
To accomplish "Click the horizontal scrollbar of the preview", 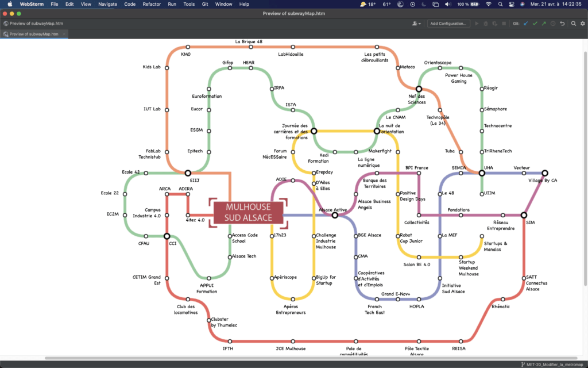I will (x=311, y=358).
